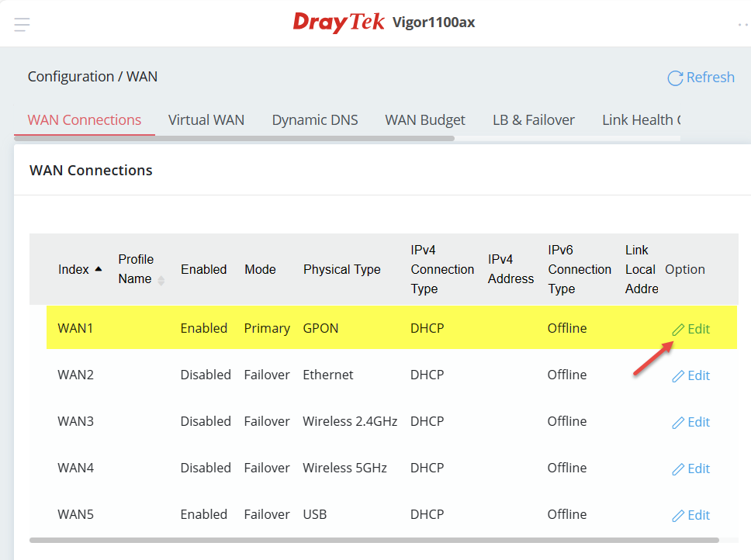Click the pencil icon for WAN5
Viewport: 751px width, 560px height.
pyautogui.click(x=678, y=516)
